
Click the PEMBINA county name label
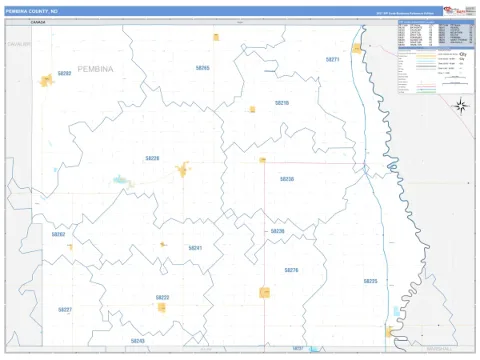pos(95,69)
